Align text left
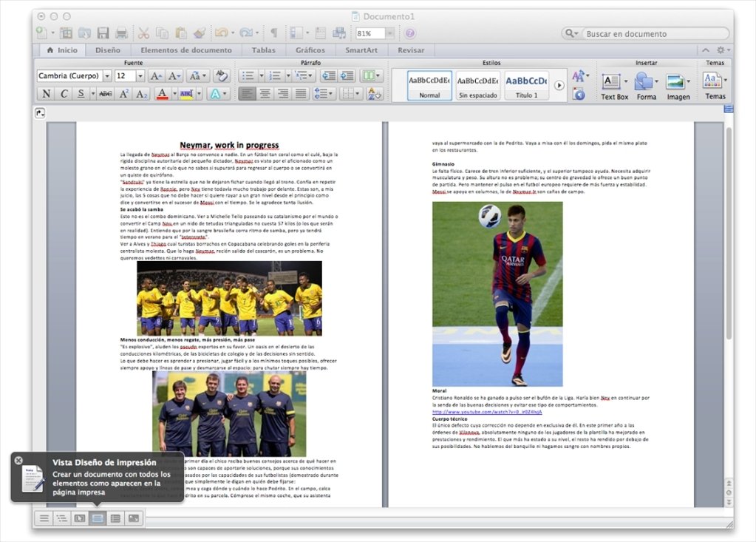Viewport: 756px width, 542px height. [x=247, y=94]
